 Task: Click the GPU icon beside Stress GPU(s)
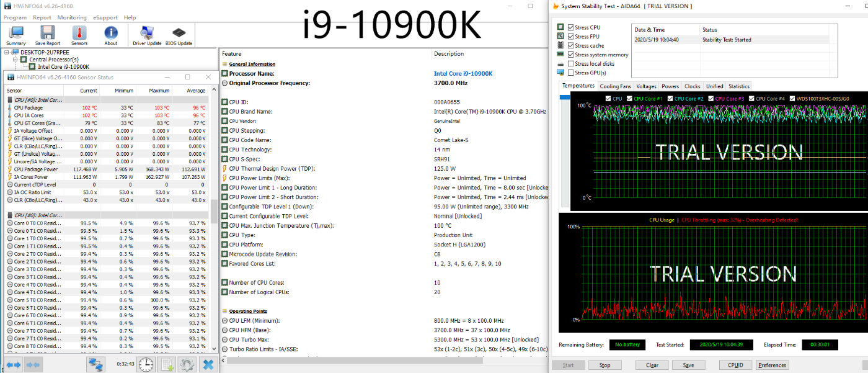[x=560, y=73]
